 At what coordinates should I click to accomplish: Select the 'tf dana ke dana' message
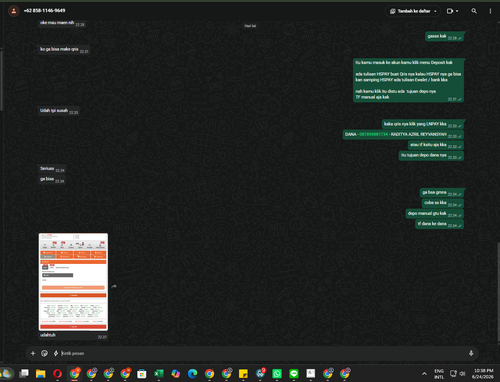point(439,224)
